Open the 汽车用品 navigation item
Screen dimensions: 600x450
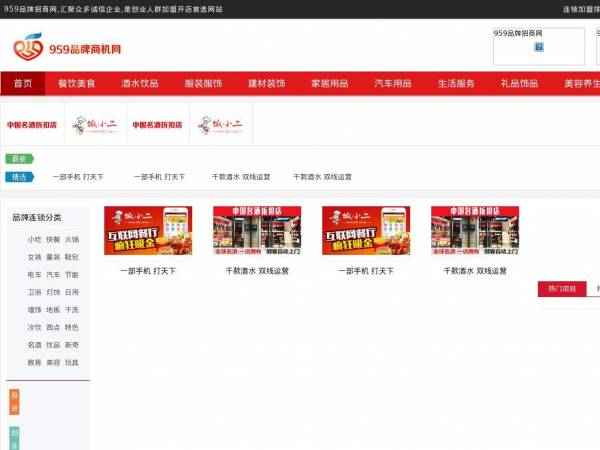click(x=393, y=83)
